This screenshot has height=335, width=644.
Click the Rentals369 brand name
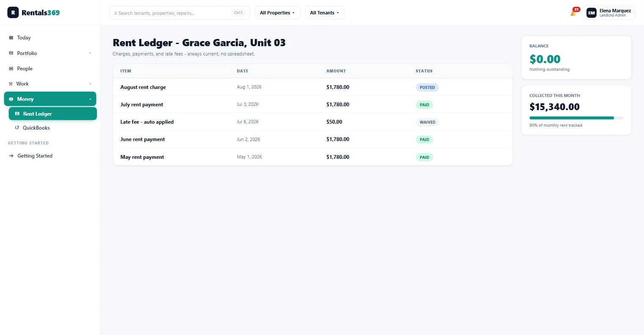pyautogui.click(x=41, y=13)
